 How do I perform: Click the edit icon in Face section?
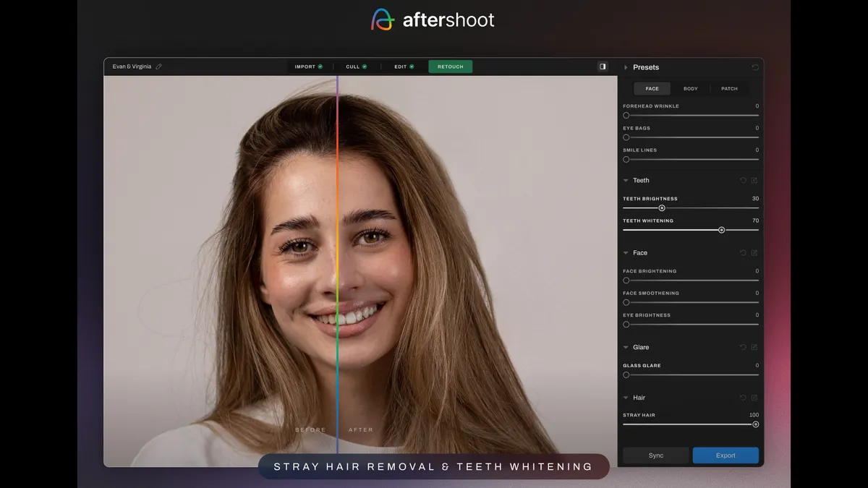click(x=754, y=253)
